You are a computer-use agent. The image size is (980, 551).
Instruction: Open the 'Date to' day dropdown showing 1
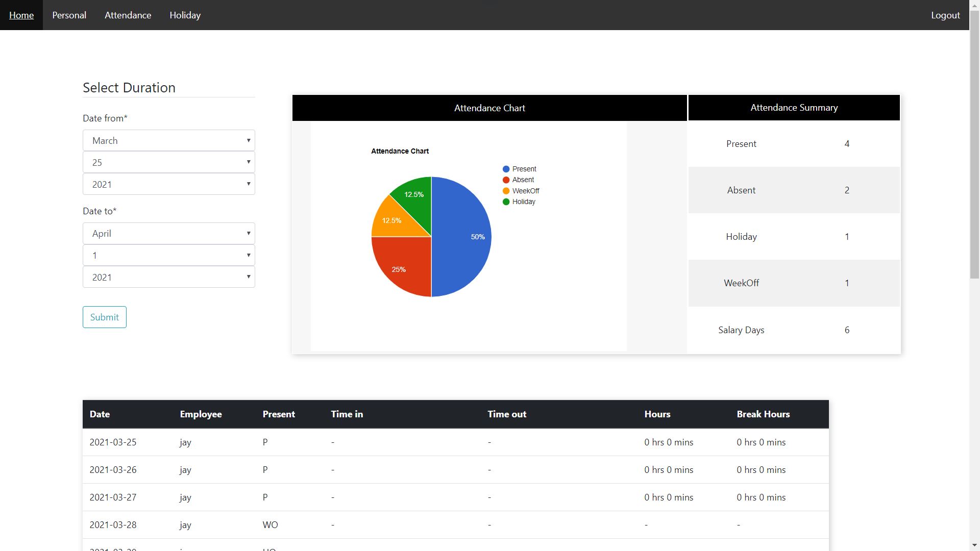click(168, 255)
